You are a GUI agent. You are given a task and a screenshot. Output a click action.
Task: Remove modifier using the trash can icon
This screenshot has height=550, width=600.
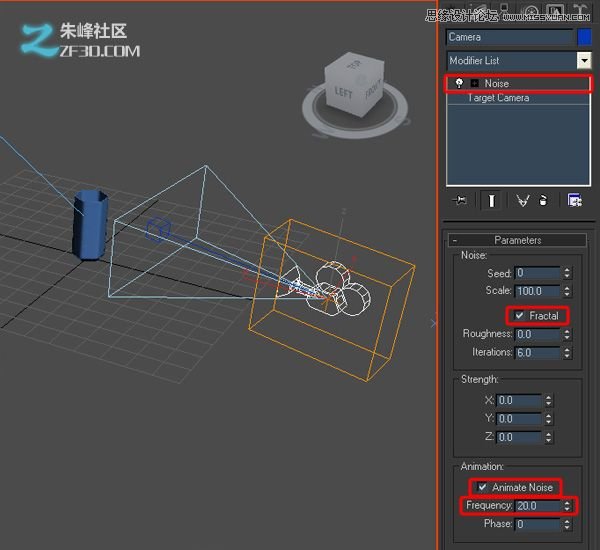(543, 200)
